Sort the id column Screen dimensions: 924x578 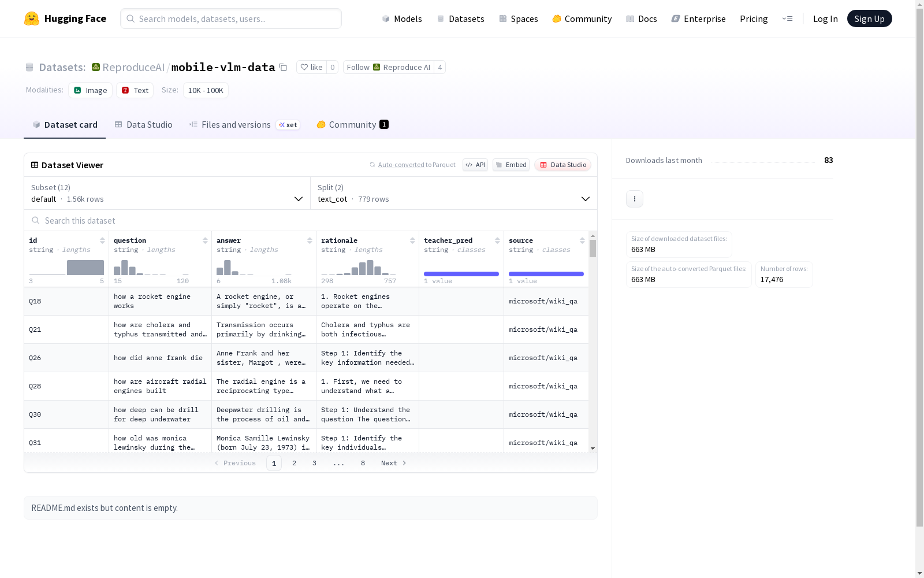(102, 240)
